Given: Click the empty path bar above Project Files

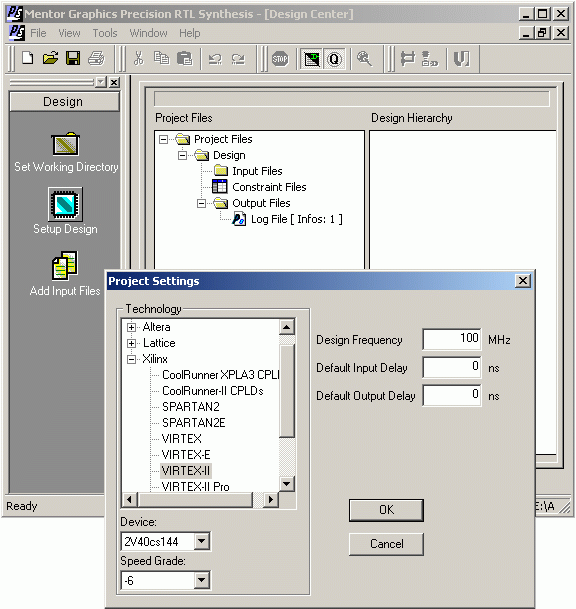Looking at the screenshot, I should tap(352, 99).
